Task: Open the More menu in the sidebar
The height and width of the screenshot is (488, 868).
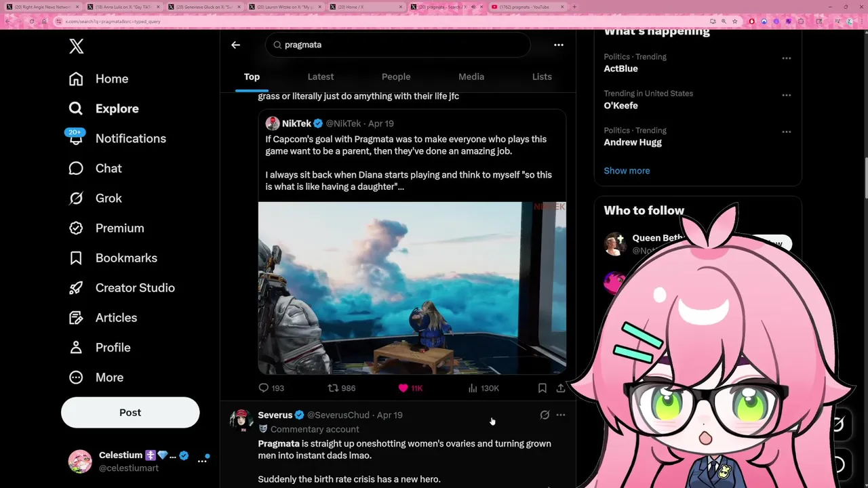Action: point(96,377)
